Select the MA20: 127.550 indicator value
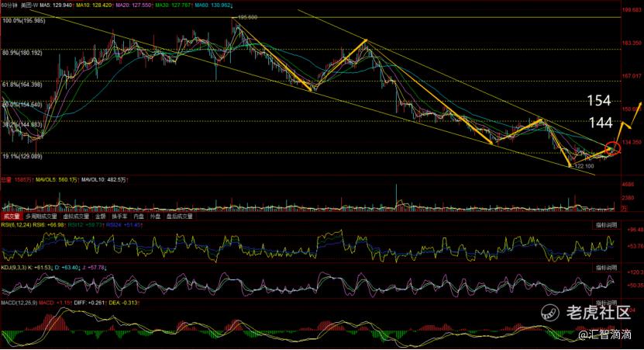Screen dimensions: 644x350 point(135,5)
